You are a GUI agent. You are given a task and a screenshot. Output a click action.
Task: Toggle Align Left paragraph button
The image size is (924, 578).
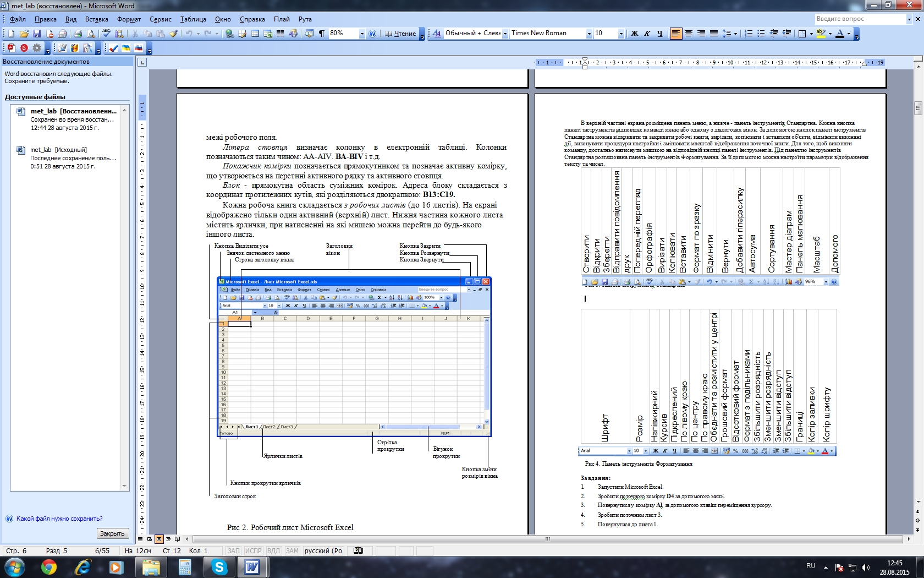tap(675, 34)
